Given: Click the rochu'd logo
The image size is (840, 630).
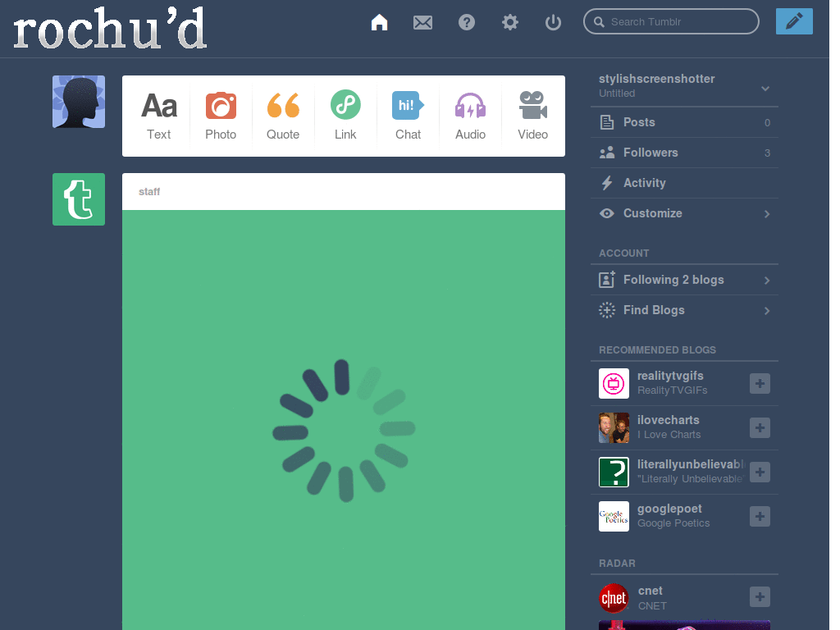Looking at the screenshot, I should pyautogui.click(x=110, y=29).
